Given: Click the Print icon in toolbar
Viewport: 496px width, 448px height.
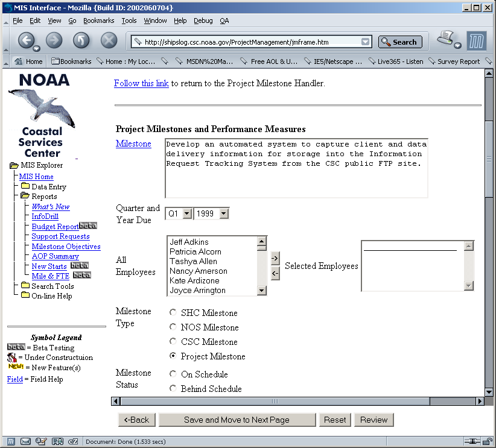Looking at the screenshot, I should (446, 38).
